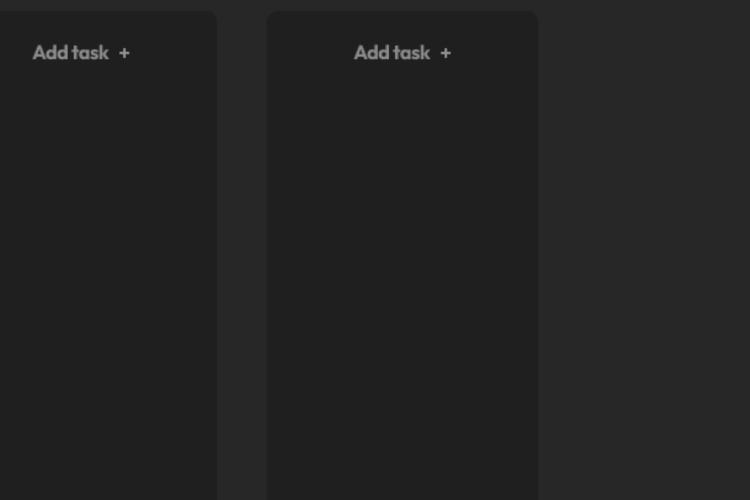Screen dimensions: 750x500
Task: Click the word 'task' in the left column header
Action: (x=90, y=53)
